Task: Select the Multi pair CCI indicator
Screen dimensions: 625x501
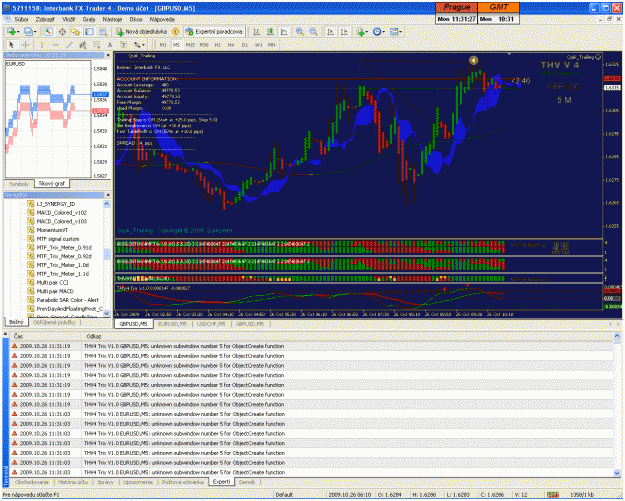Action: tap(48, 282)
